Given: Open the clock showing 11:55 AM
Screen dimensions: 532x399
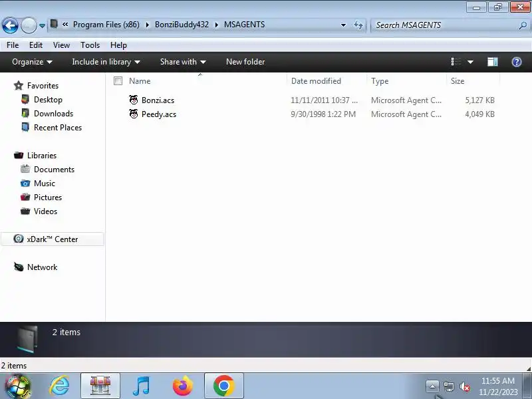Looking at the screenshot, I should 498,386.
